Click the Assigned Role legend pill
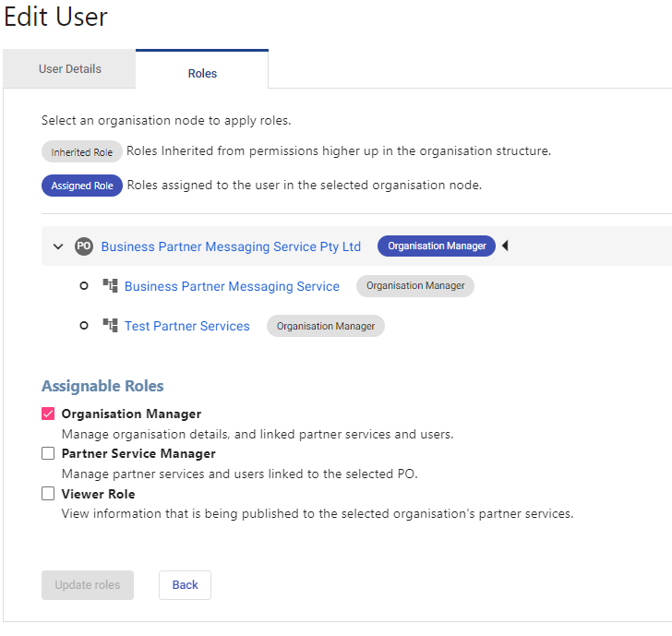The width and height of the screenshot is (672, 636). coord(82,186)
